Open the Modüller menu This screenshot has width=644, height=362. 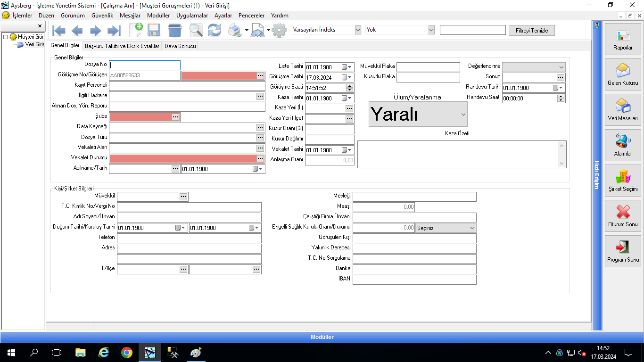(x=158, y=16)
